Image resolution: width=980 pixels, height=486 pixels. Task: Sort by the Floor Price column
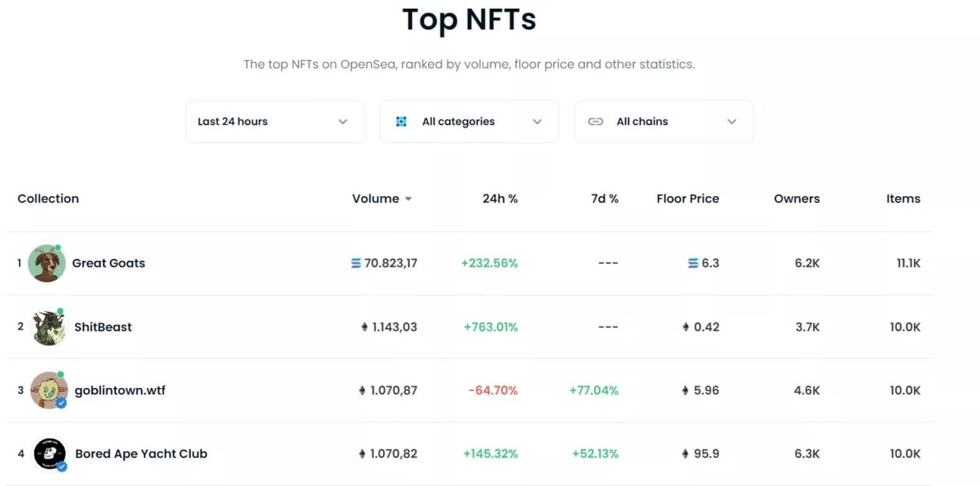pos(688,199)
